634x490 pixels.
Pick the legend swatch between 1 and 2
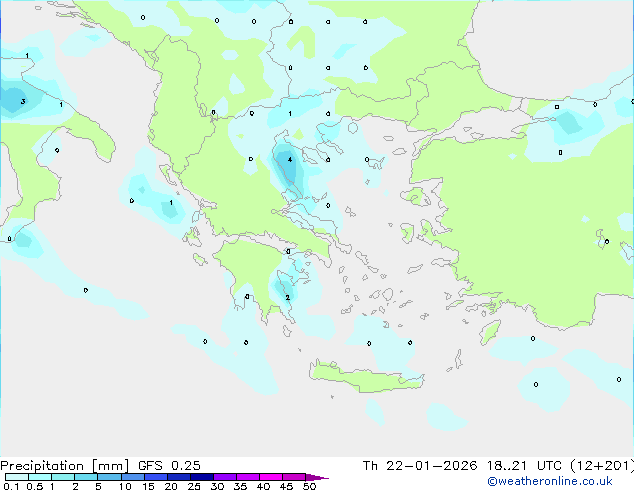[63, 477]
